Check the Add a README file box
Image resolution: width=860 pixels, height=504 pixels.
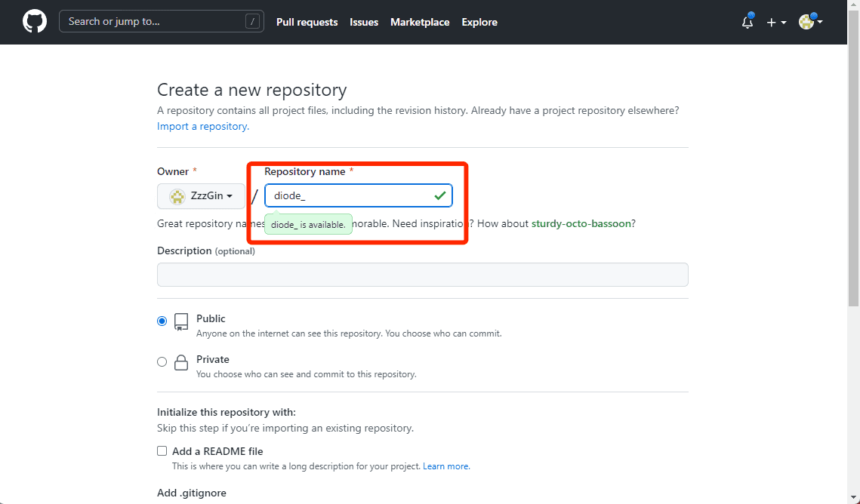click(x=162, y=451)
